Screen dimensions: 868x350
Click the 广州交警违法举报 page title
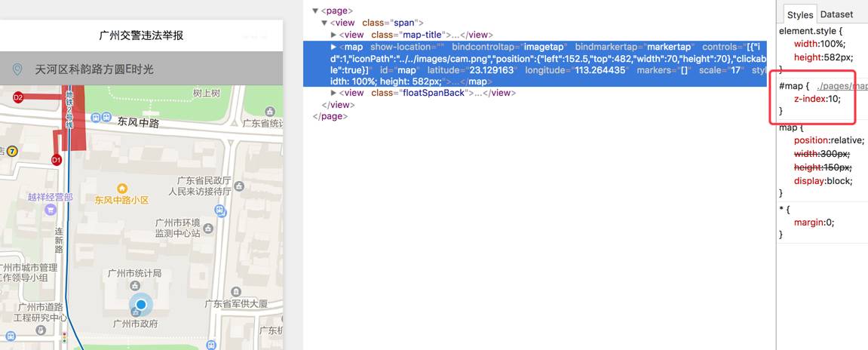tap(141, 36)
